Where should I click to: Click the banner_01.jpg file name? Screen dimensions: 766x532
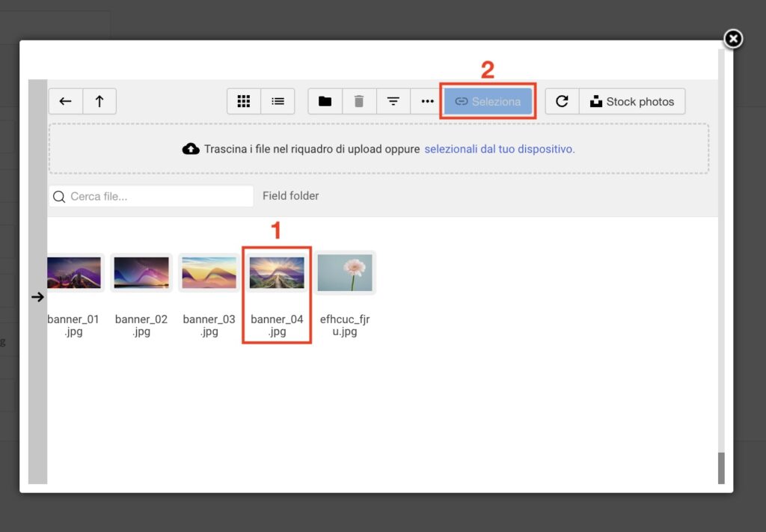coord(73,325)
